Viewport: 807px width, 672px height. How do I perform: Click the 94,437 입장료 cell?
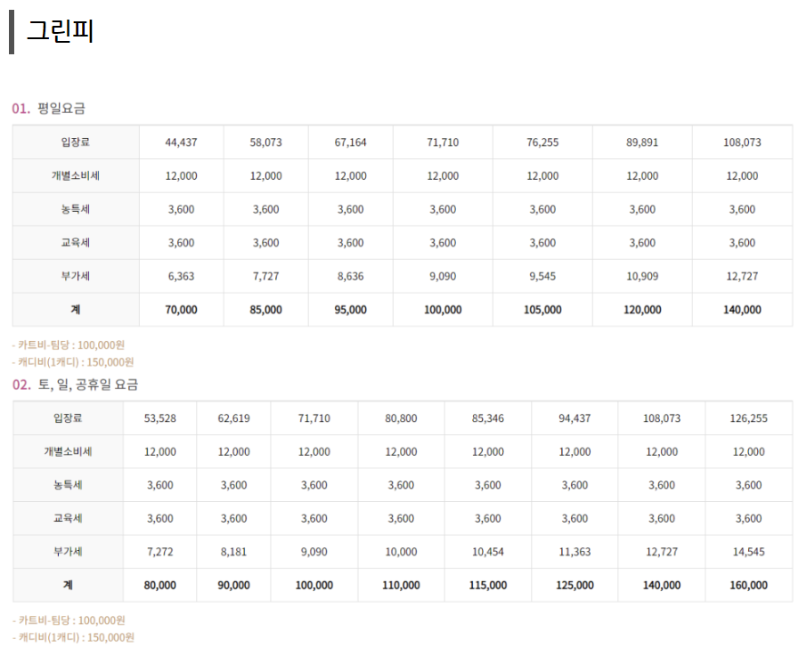[575, 418]
